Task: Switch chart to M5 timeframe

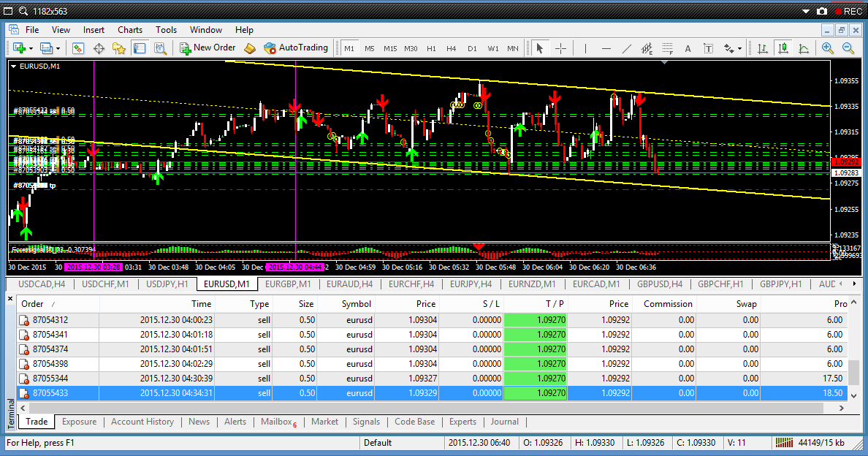Action: point(369,49)
